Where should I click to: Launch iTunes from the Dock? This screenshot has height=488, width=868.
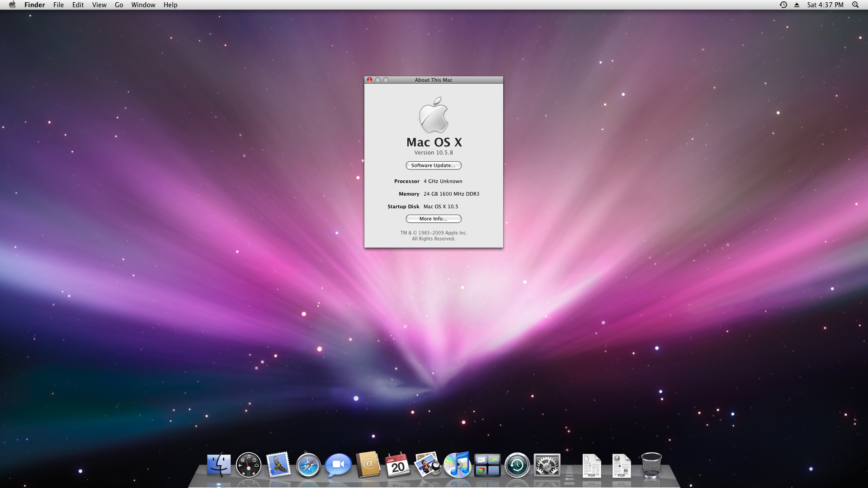[x=457, y=465]
